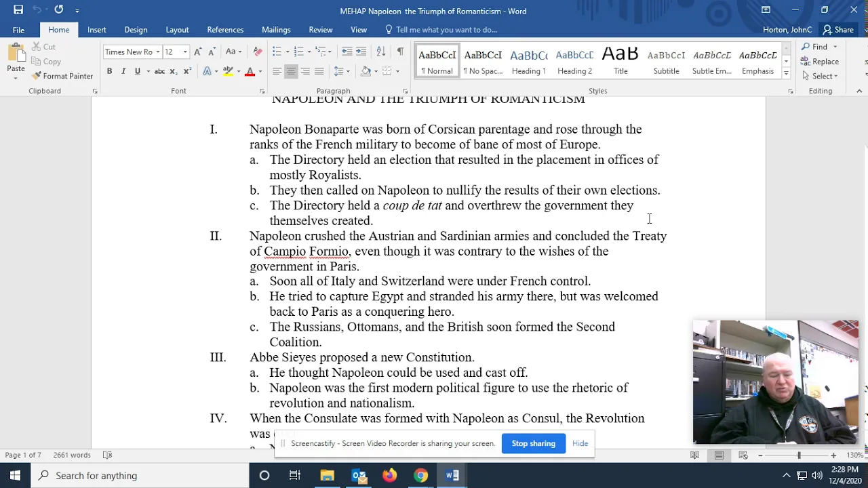Viewport: 868px width, 488px height.
Task: Switch to Read Mode view
Action: [694, 455]
